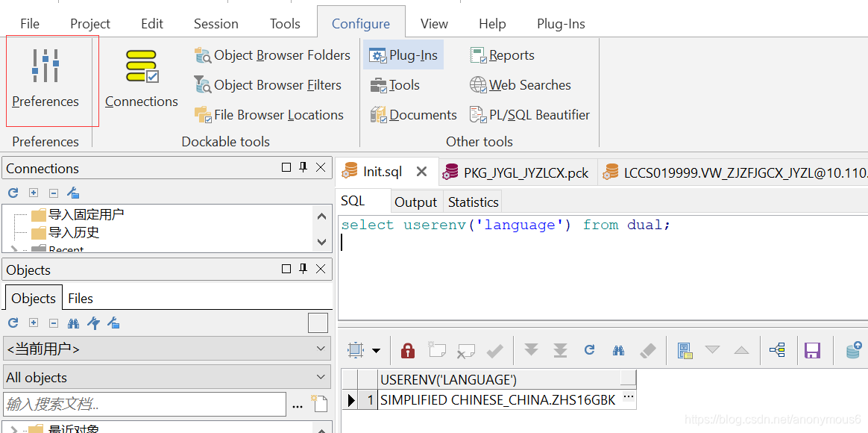Fetch last page of results
The height and width of the screenshot is (433, 868).
pos(560,350)
